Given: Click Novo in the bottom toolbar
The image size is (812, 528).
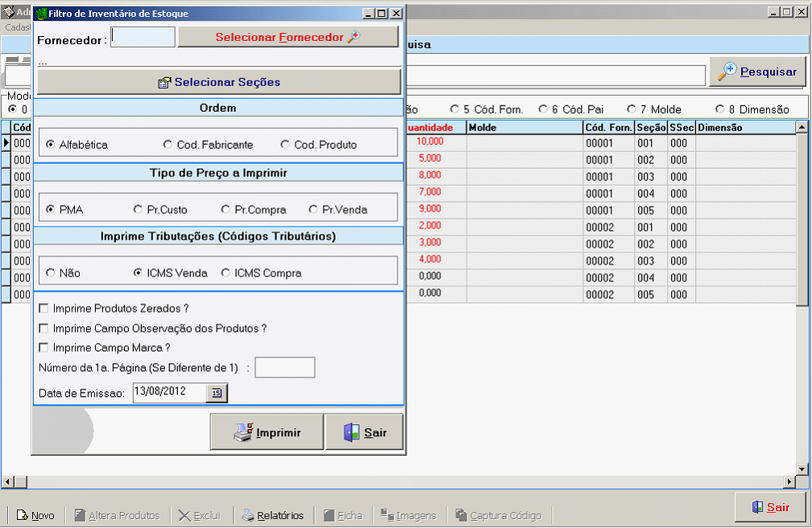Looking at the screenshot, I should 35,515.
